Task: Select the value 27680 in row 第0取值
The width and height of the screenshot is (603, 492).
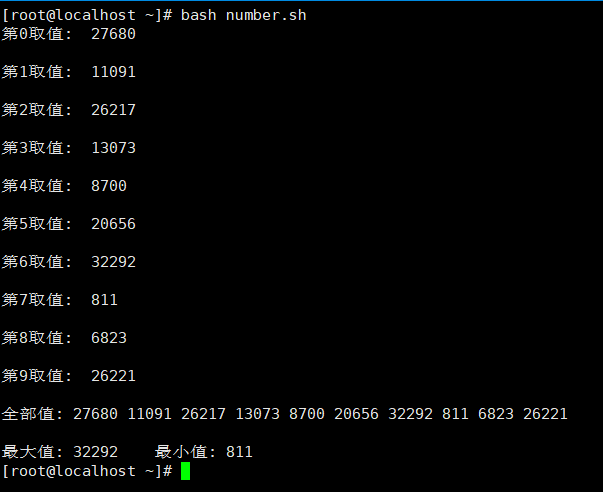Action: click(113, 34)
